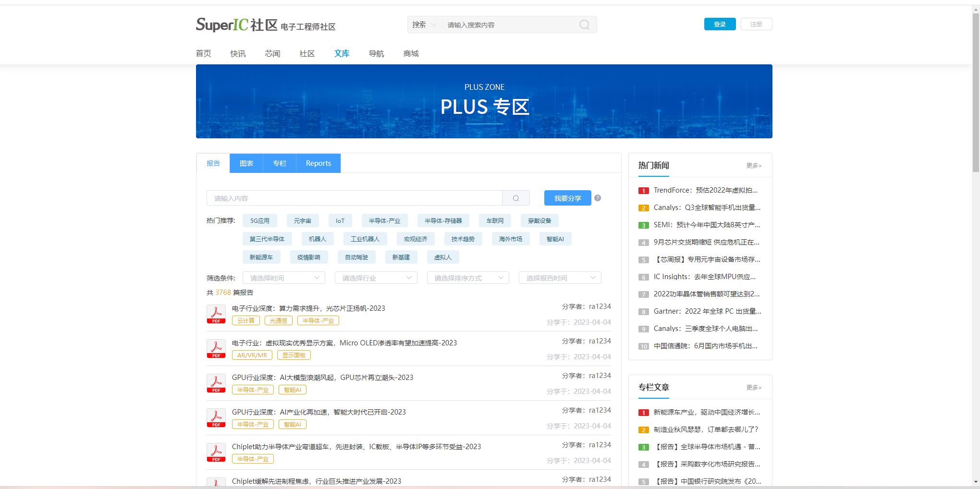Select the IoT tag

[x=340, y=220]
